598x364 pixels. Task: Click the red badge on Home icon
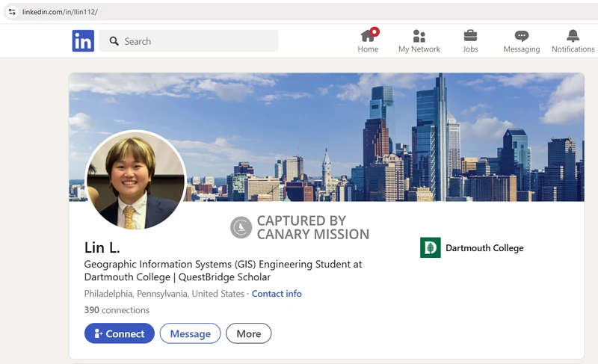tap(374, 31)
